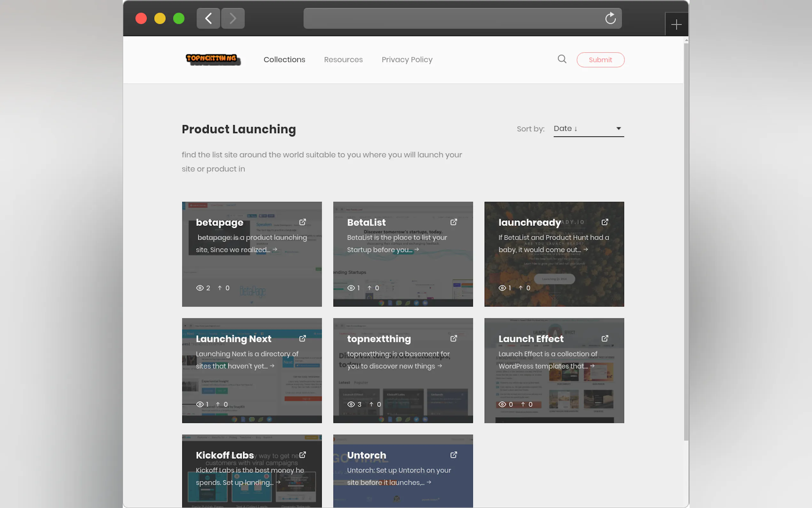Read more on Launching Next description

click(247, 360)
